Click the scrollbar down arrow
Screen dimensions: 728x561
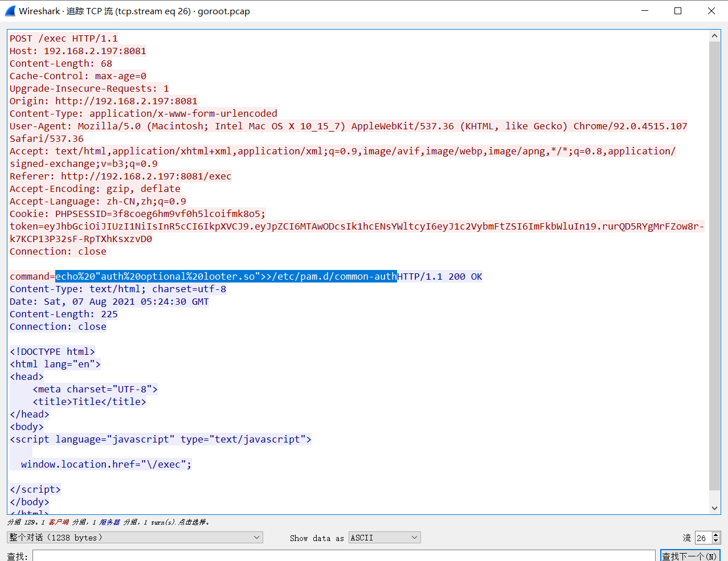coord(715,508)
